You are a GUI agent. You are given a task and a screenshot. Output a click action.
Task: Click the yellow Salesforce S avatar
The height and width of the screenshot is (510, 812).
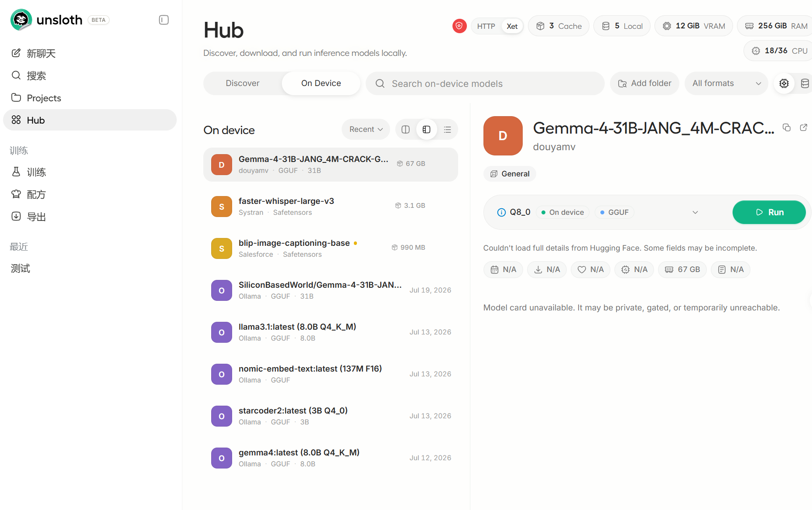click(x=222, y=248)
